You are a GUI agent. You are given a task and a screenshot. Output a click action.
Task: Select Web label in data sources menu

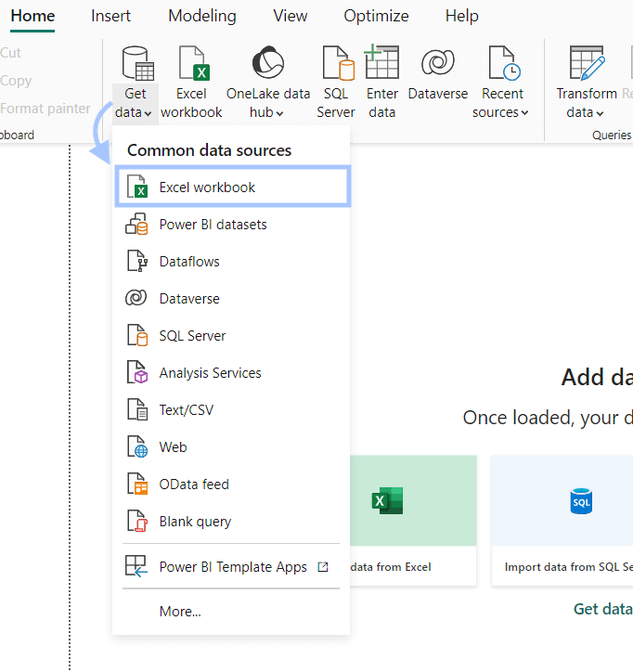coord(173,446)
